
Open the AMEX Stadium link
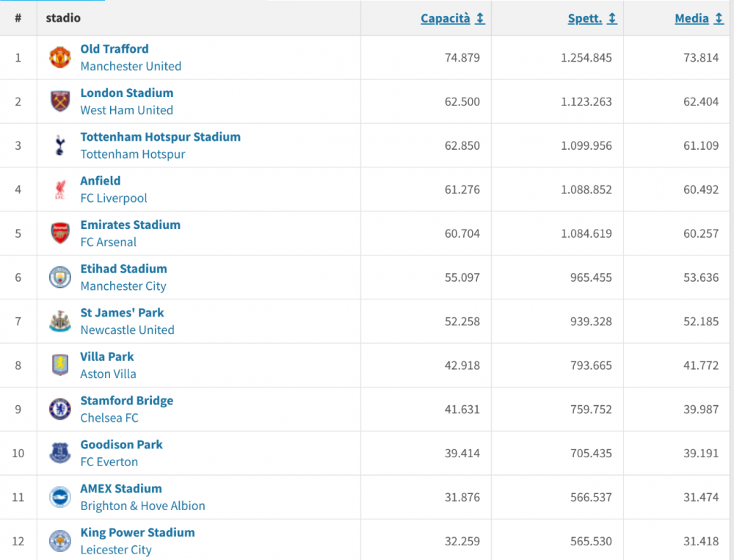coord(121,488)
